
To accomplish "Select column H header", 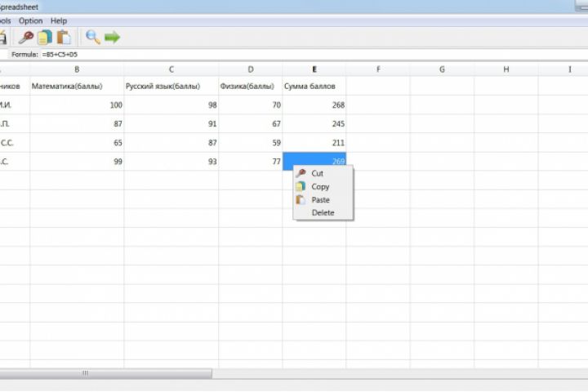I will coord(506,69).
